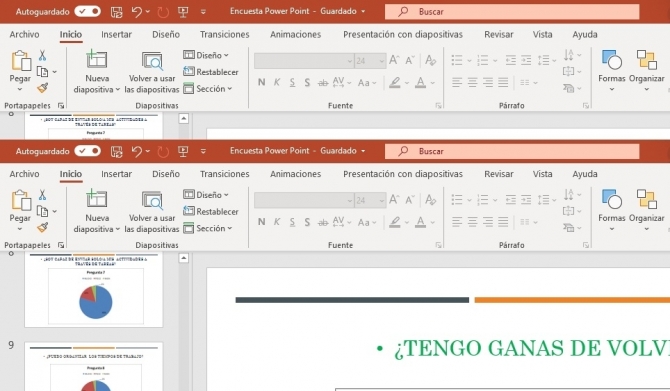Open Formas shapes gallery, lower window

click(611, 210)
